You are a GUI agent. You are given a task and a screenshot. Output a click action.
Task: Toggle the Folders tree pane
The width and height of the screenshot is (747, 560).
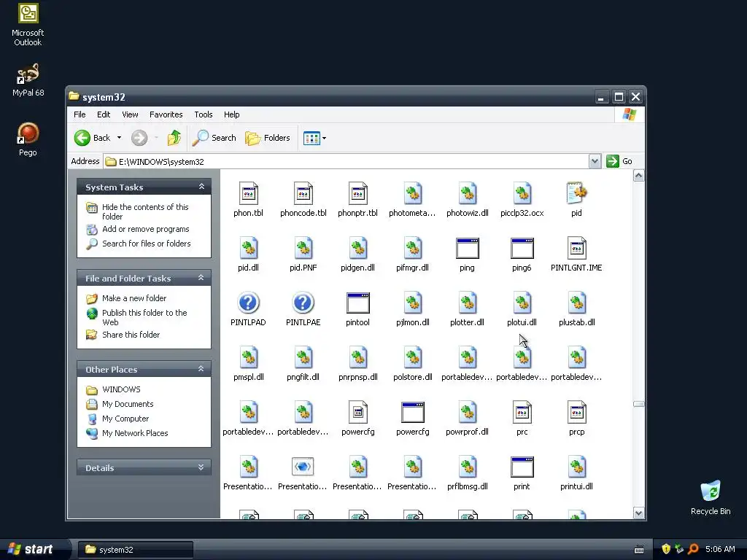267,138
